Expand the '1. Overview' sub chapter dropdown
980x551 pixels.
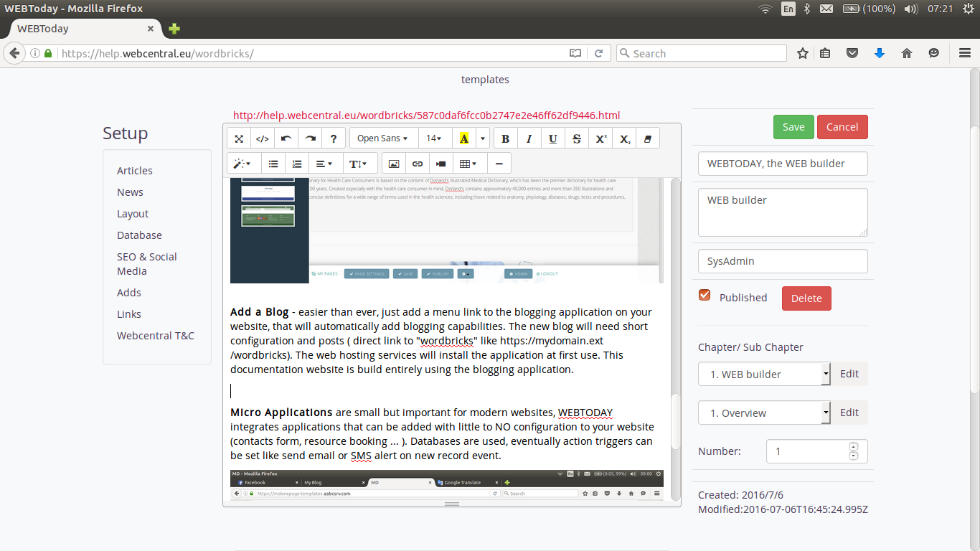coord(764,413)
